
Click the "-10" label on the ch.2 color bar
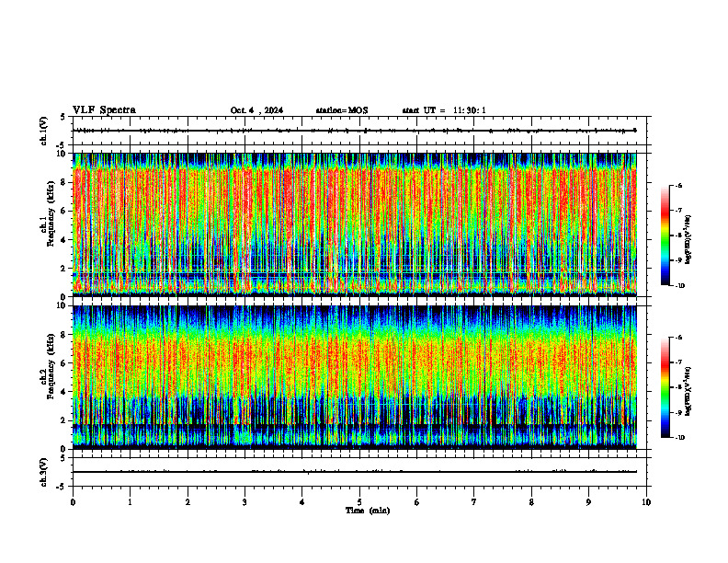tap(679, 438)
